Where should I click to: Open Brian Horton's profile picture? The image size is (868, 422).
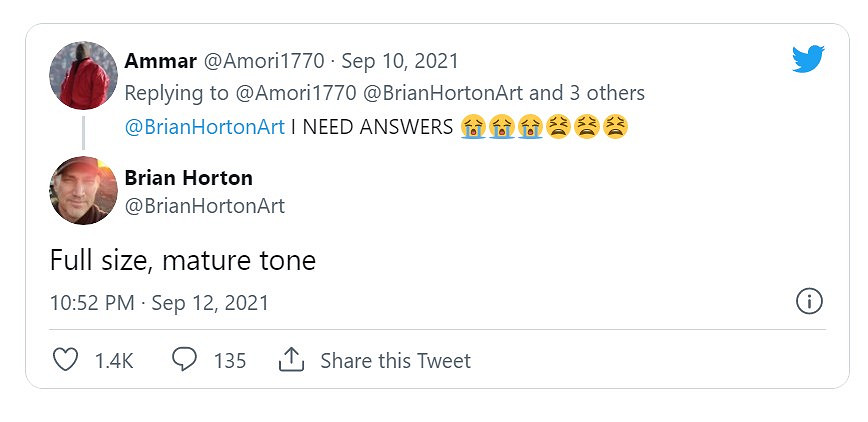pyautogui.click(x=84, y=191)
